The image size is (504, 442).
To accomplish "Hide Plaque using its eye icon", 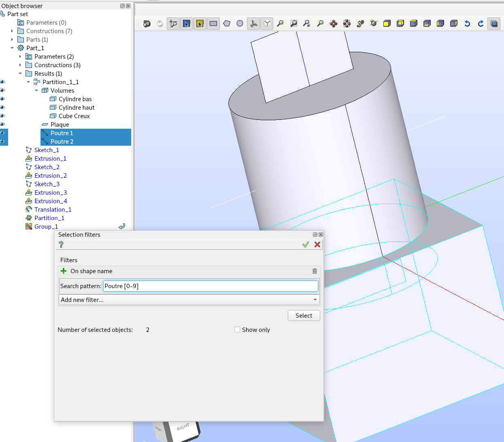I will (x=2, y=125).
